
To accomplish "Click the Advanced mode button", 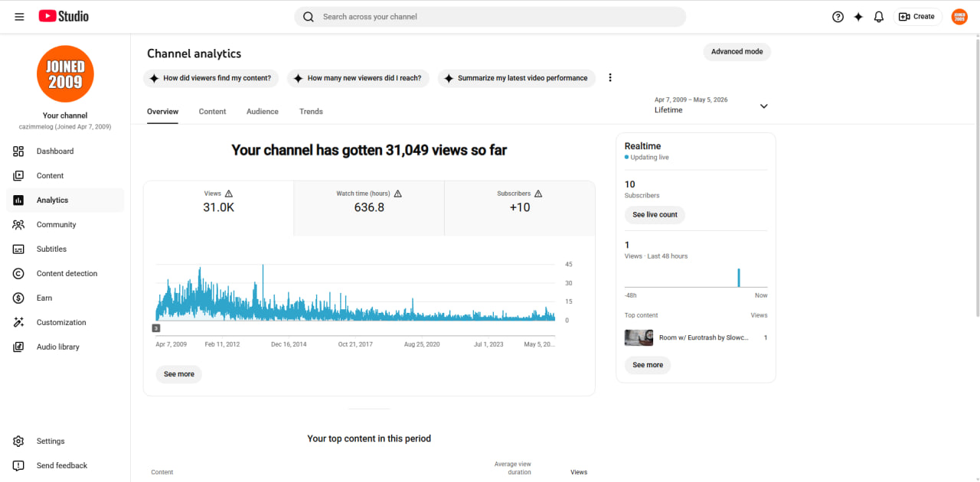I will pyautogui.click(x=737, y=52).
